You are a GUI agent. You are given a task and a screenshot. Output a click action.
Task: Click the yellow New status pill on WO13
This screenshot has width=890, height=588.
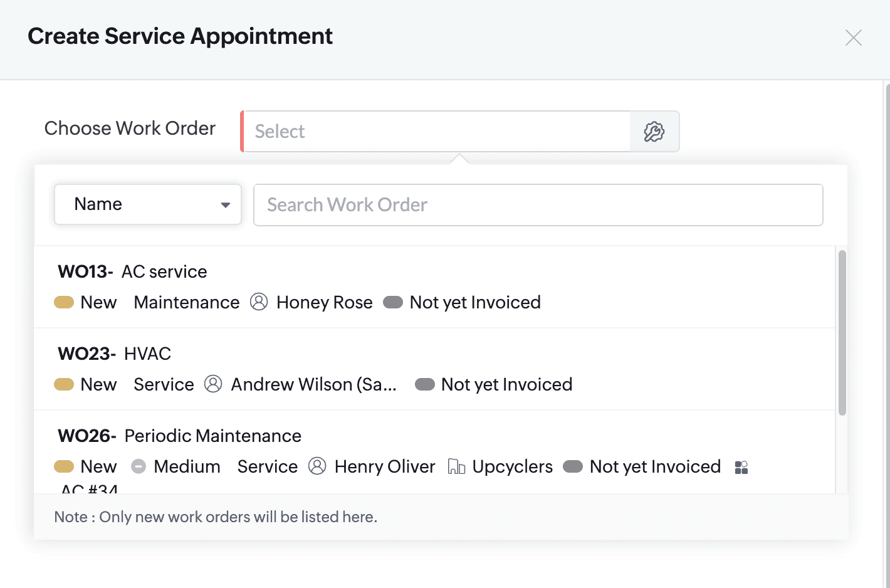coord(64,302)
